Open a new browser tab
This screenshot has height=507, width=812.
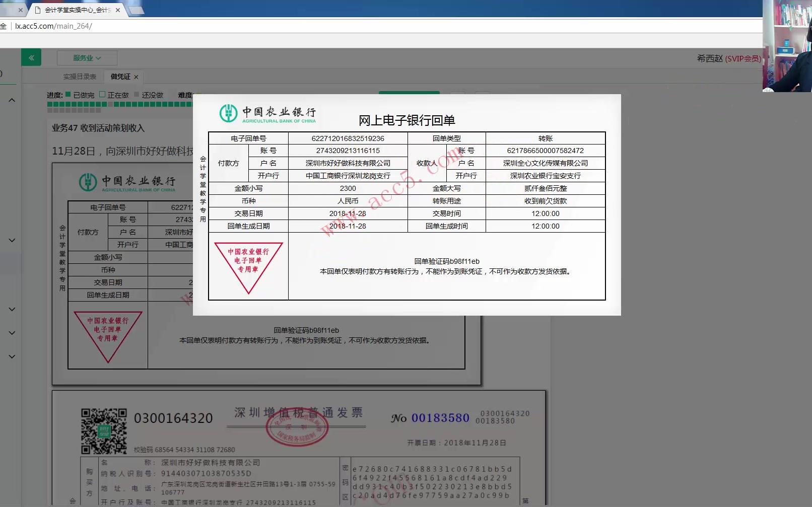(x=136, y=10)
